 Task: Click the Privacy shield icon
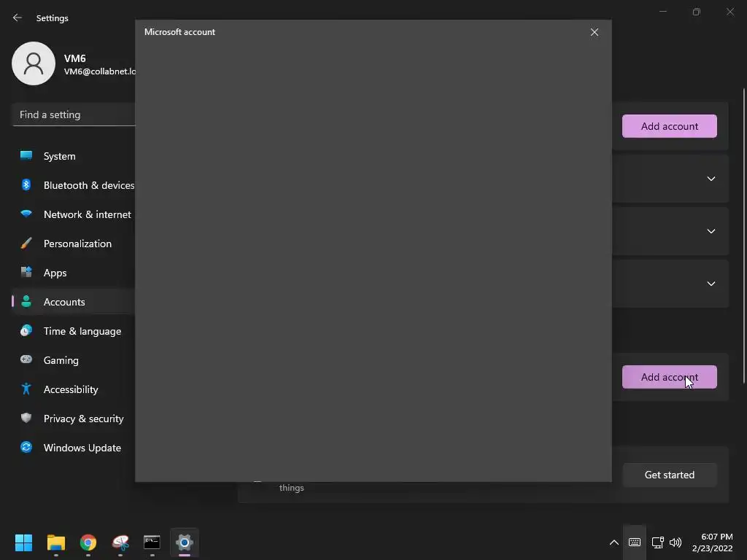click(x=26, y=418)
